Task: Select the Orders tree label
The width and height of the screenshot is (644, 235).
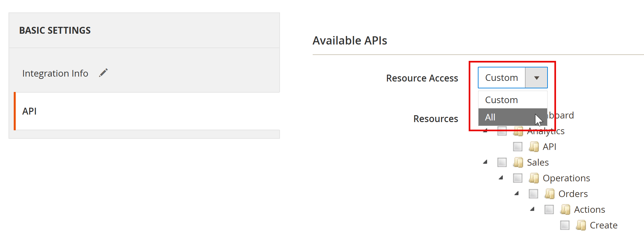Action: (x=573, y=194)
